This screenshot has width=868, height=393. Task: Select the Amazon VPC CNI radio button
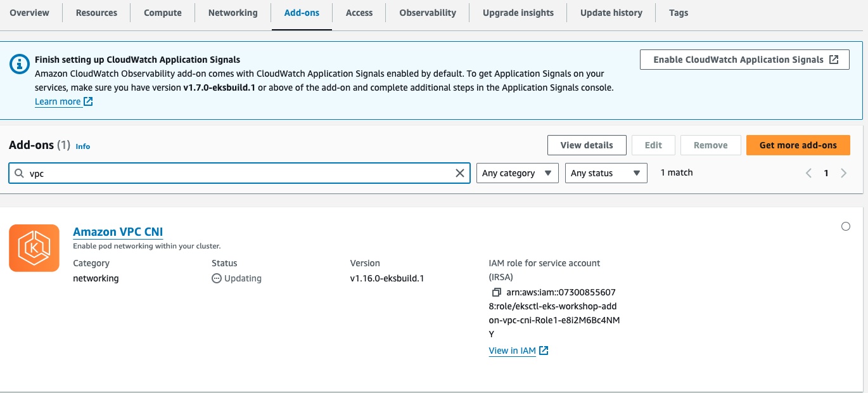[845, 226]
